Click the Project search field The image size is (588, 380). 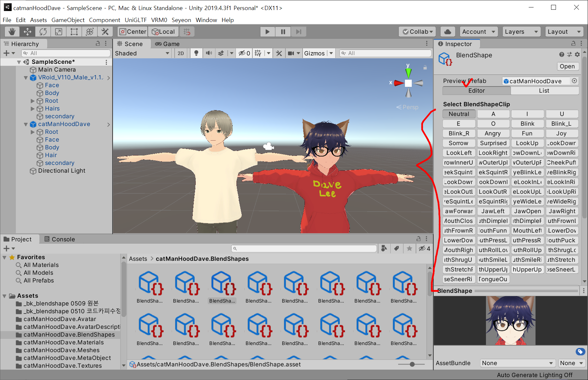(304, 248)
